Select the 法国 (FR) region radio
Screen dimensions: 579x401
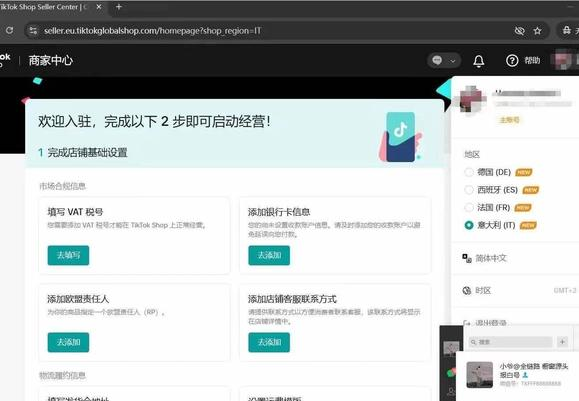point(469,208)
